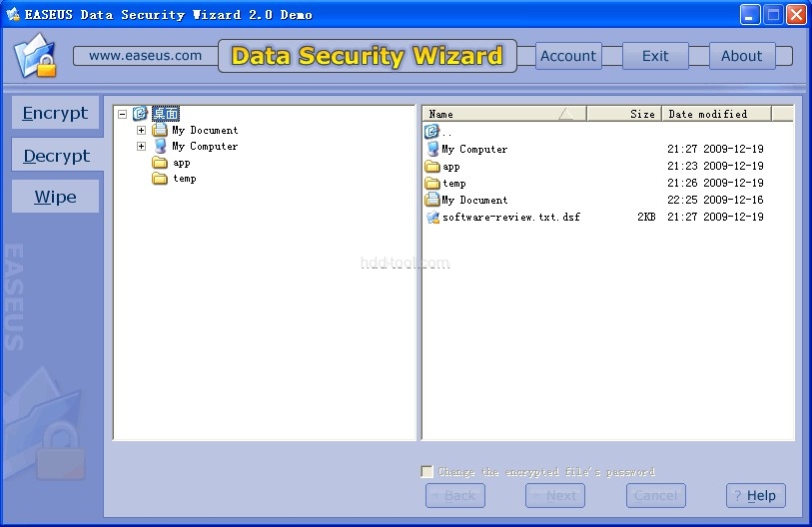Image resolution: width=812 pixels, height=527 pixels.
Task: Switch to the Decrypt tab
Action: click(x=57, y=155)
